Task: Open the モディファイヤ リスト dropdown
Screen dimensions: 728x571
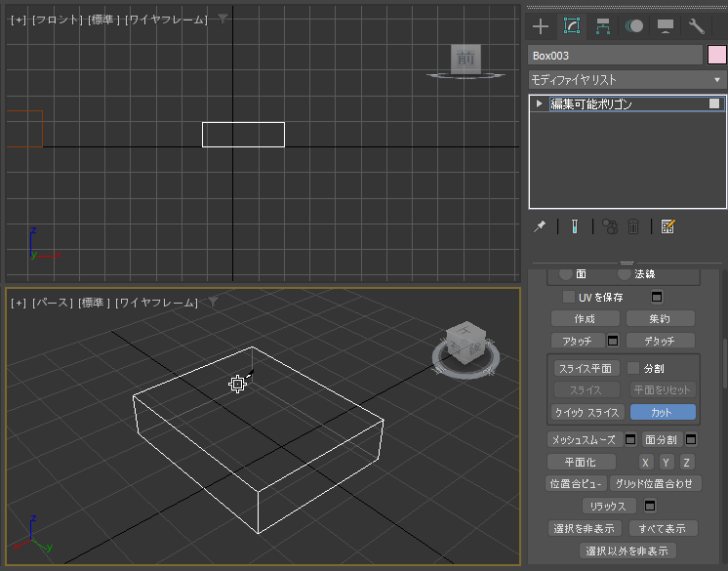Action: (627, 80)
